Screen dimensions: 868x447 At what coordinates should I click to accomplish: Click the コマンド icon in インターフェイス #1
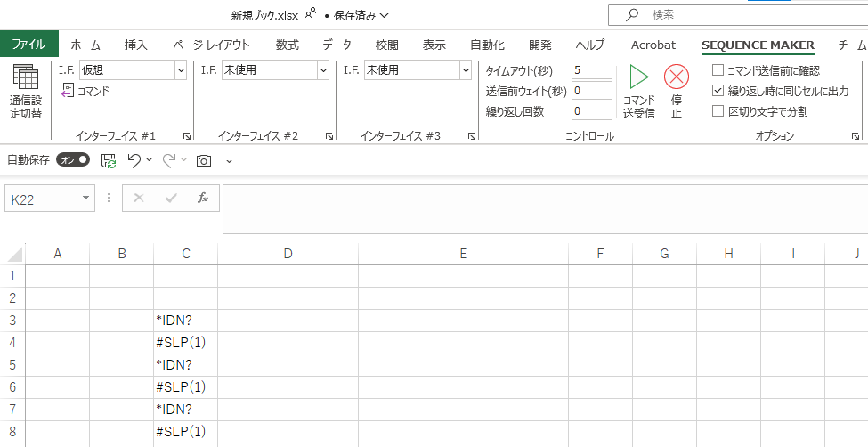67,91
